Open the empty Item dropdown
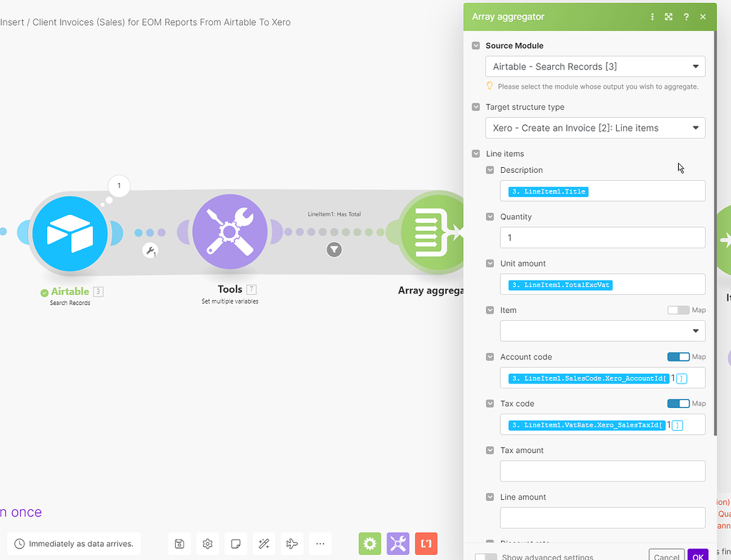 602,331
